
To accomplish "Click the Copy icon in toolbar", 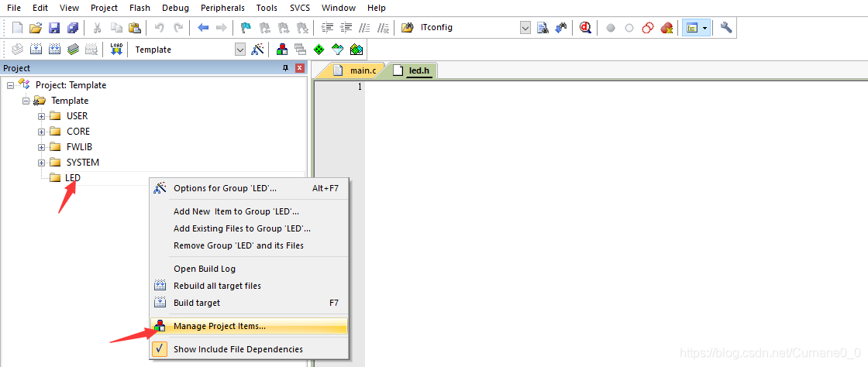I will point(115,28).
